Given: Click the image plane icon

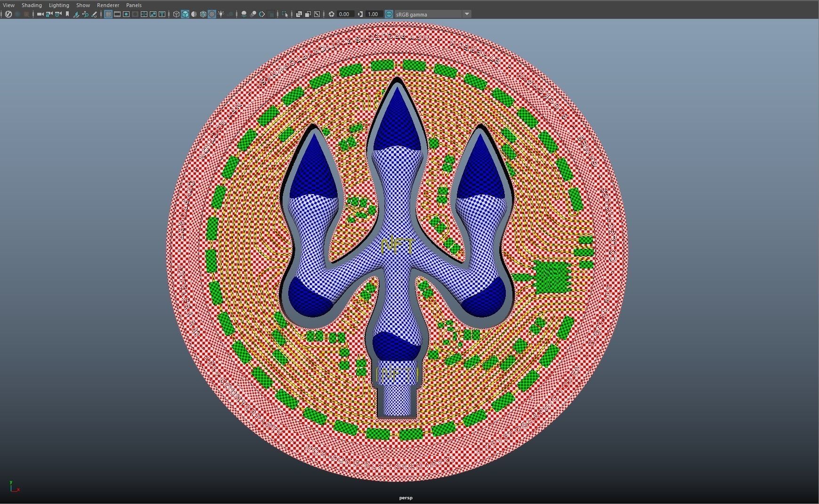Looking at the screenshot, I should pyautogui.click(x=76, y=14).
